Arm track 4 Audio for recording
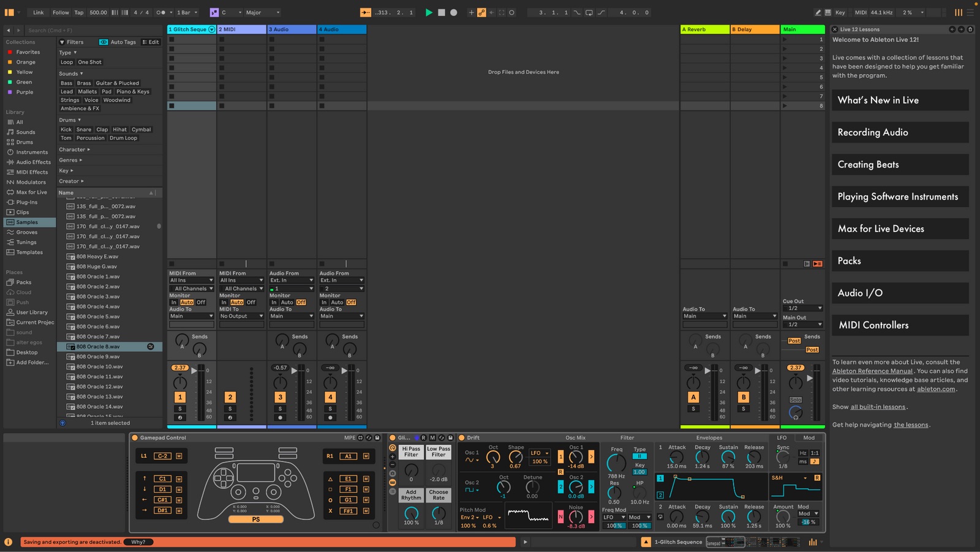The width and height of the screenshot is (980, 552). click(x=330, y=418)
